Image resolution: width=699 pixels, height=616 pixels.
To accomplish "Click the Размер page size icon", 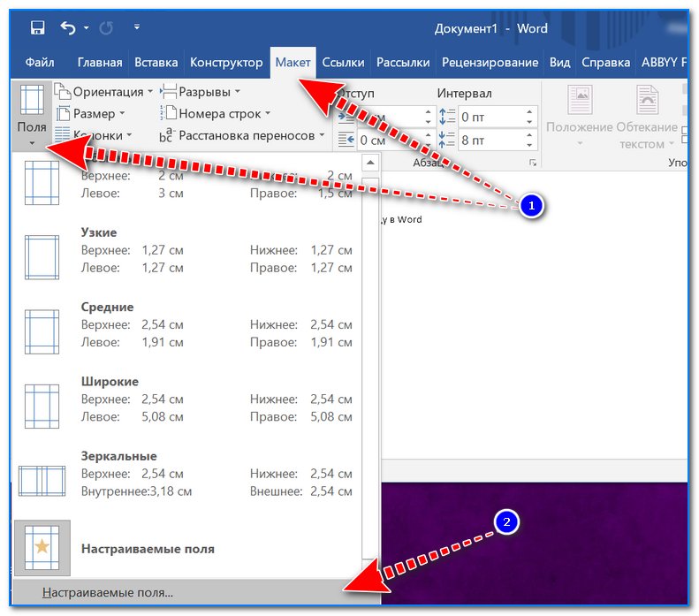I will (63, 113).
